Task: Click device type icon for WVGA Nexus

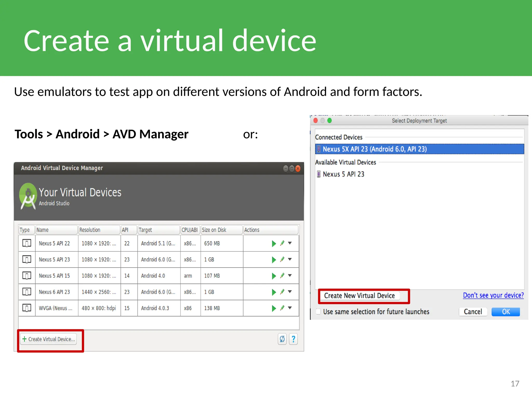Action: (x=27, y=308)
